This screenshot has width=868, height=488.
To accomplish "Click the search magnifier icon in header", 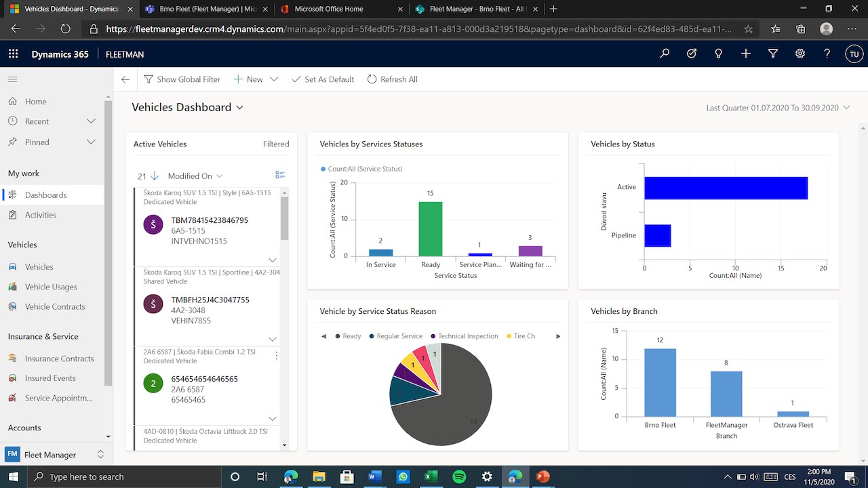I will point(665,54).
